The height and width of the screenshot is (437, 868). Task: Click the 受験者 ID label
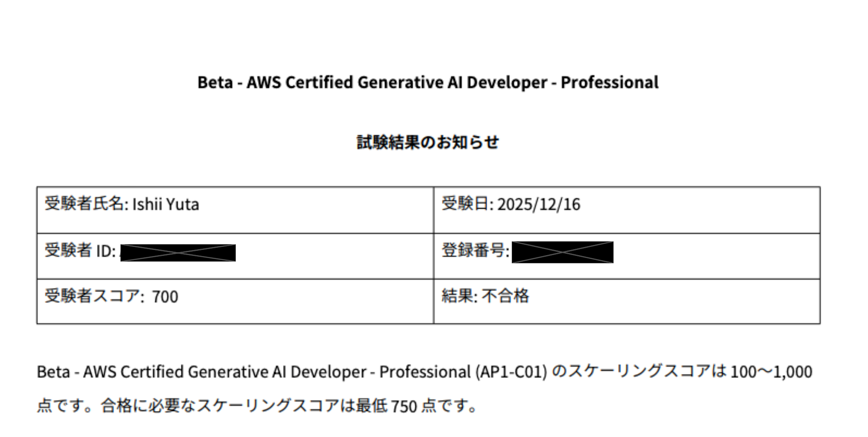[x=80, y=251]
